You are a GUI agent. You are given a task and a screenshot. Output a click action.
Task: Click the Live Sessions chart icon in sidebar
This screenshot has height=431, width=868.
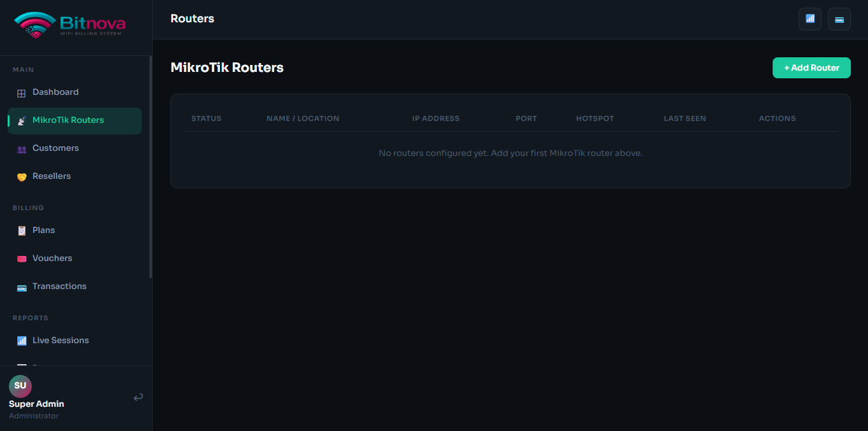21,341
